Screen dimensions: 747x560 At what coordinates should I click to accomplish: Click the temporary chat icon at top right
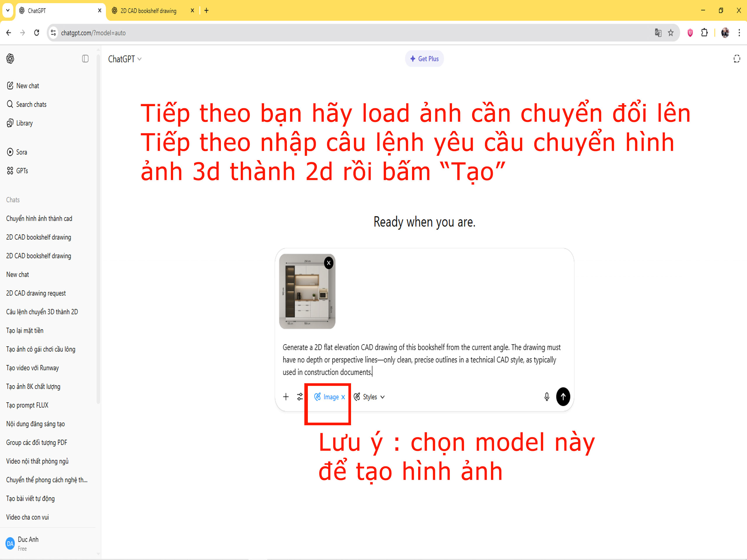[736, 59]
